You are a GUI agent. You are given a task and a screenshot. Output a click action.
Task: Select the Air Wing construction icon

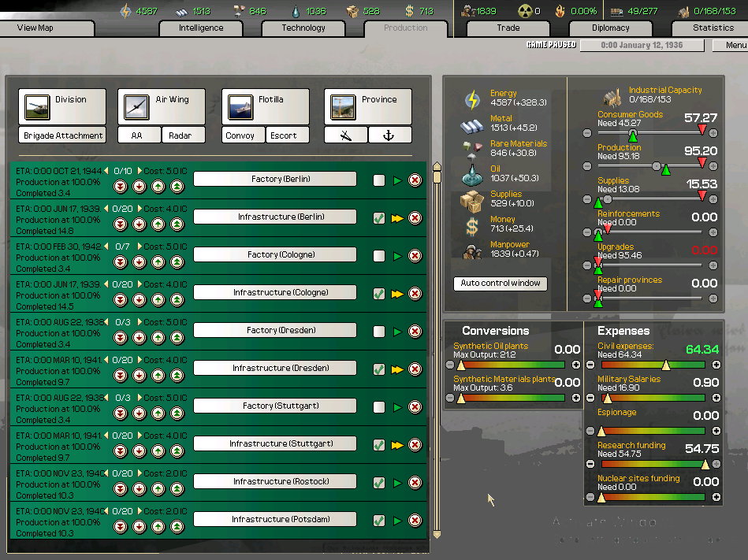coord(137,108)
